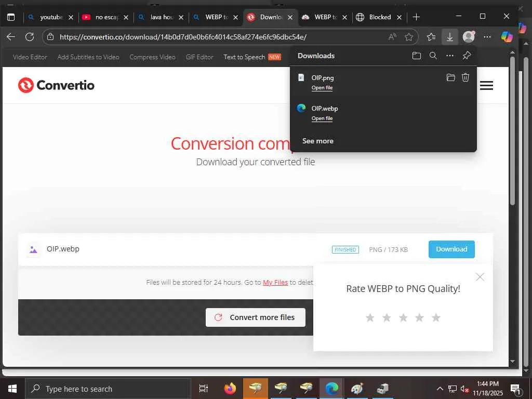Open the notification center icon
The width and height of the screenshot is (532, 399).
(x=515, y=389)
